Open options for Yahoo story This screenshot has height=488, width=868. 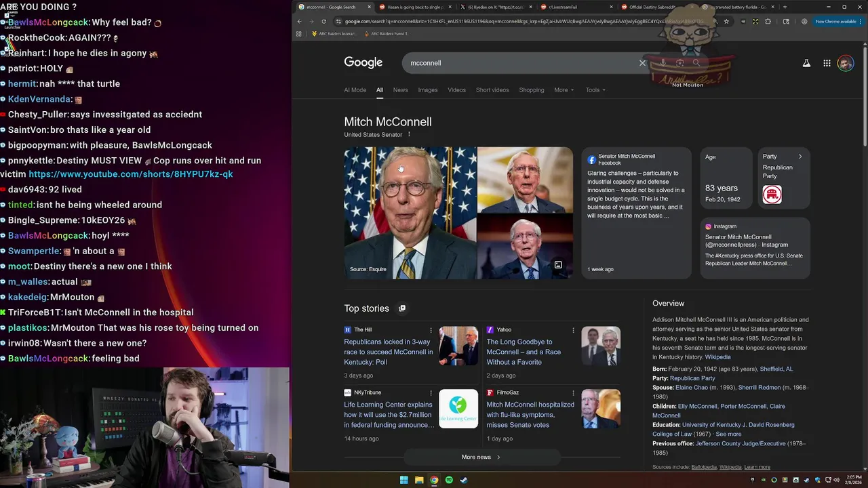point(573,330)
